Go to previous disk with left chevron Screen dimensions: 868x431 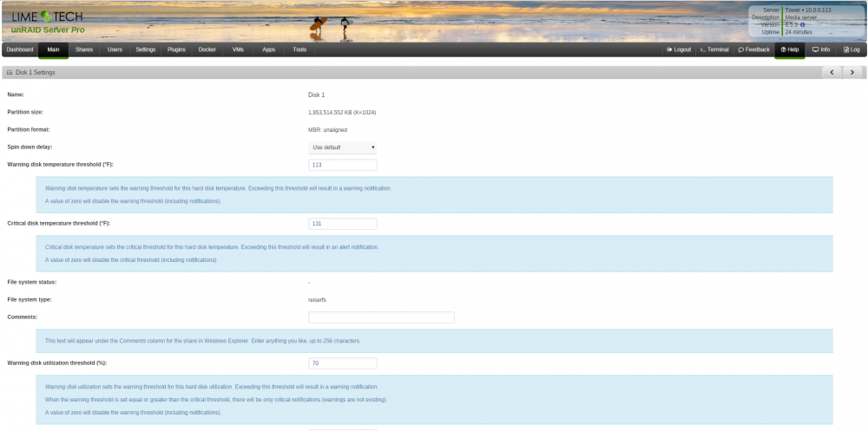tap(832, 73)
